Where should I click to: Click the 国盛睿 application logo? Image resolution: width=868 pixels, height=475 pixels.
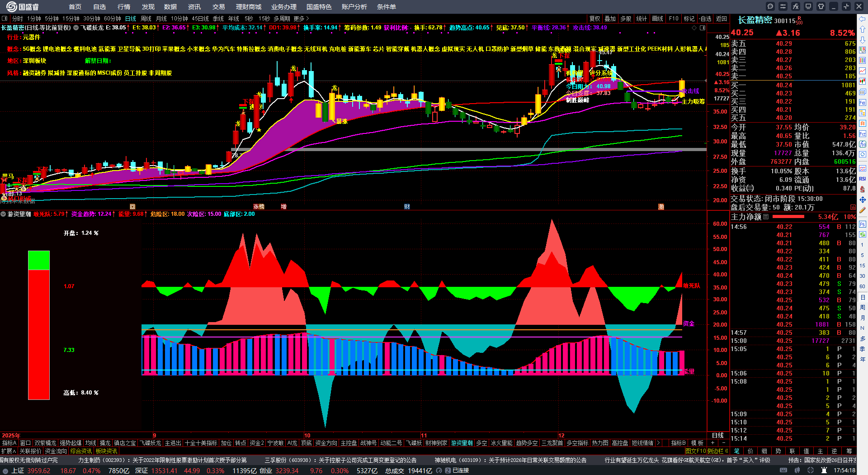coord(23,7)
